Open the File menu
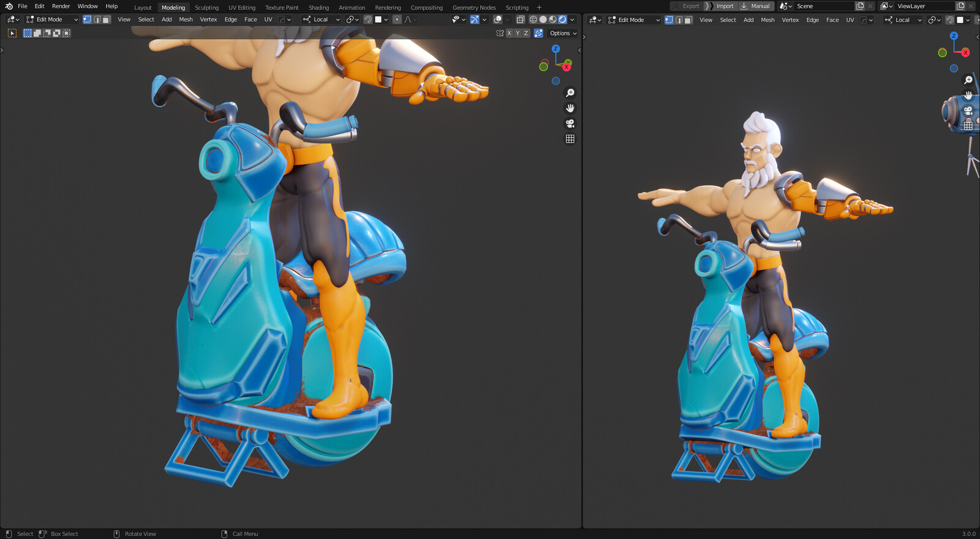The height and width of the screenshot is (539, 980). click(23, 6)
